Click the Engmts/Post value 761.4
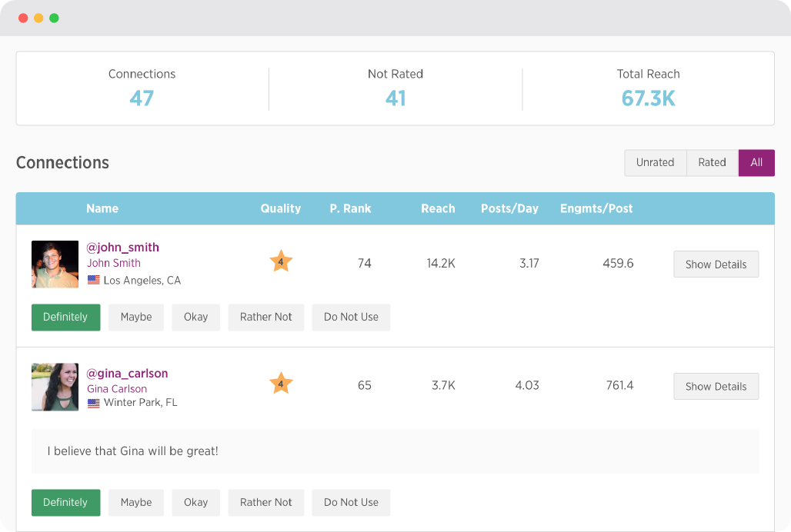The width and height of the screenshot is (791, 532). [620, 385]
